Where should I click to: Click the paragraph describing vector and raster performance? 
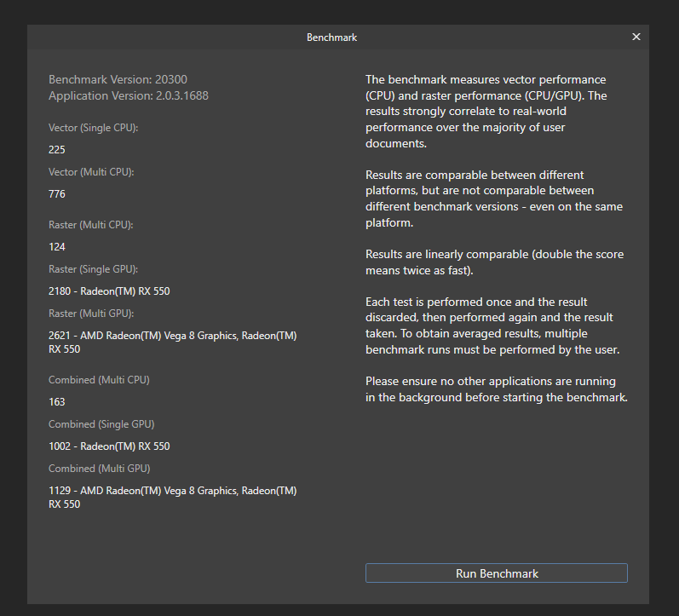(x=486, y=112)
